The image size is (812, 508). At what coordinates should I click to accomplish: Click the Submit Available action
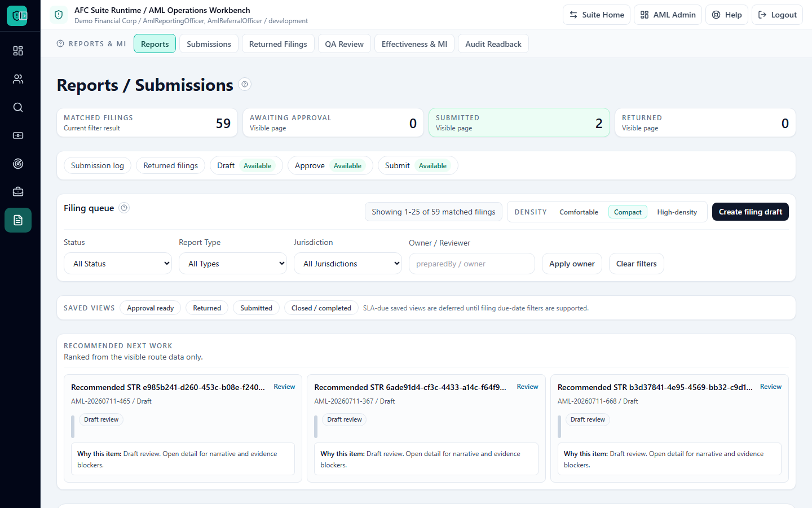pos(418,165)
